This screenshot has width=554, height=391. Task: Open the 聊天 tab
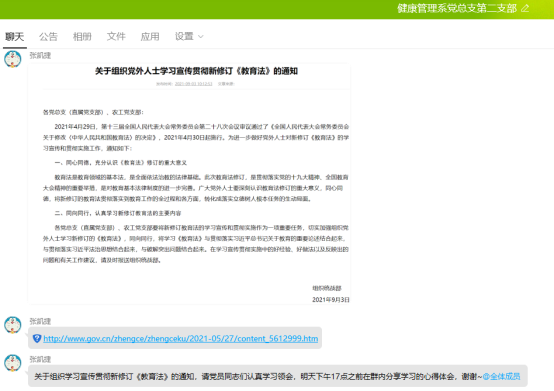click(x=14, y=36)
